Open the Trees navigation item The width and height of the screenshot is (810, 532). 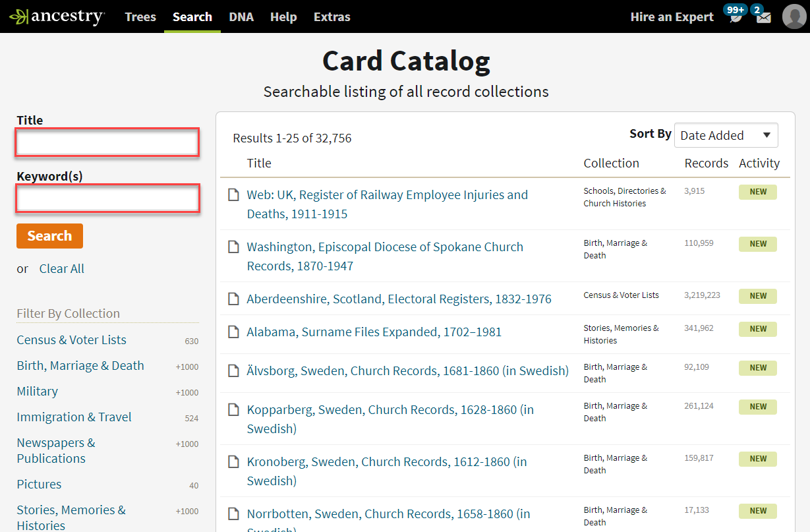pyautogui.click(x=140, y=16)
